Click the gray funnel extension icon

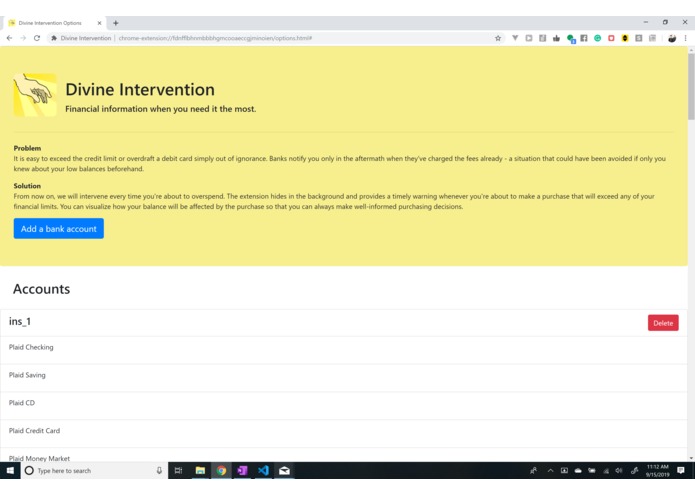pyautogui.click(x=515, y=38)
